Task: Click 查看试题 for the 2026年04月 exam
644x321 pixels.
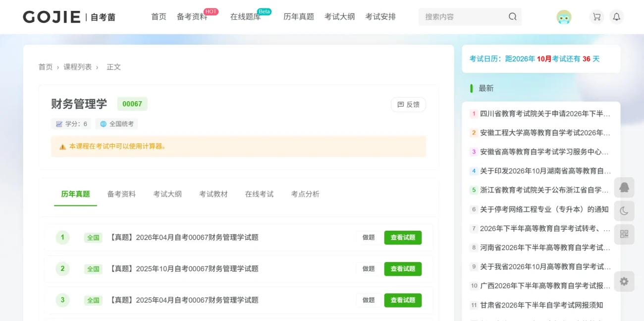Action: (x=403, y=238)
